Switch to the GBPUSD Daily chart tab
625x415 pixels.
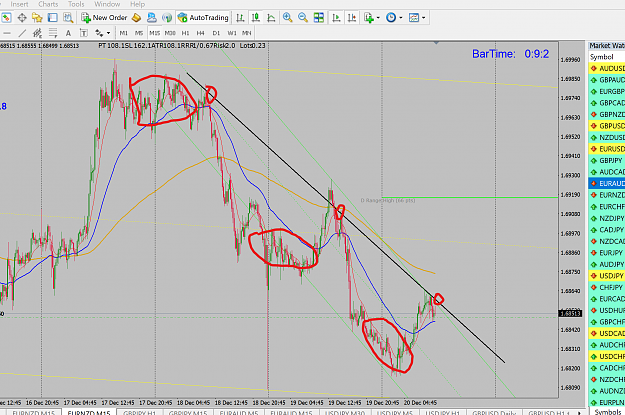[494, 412]
